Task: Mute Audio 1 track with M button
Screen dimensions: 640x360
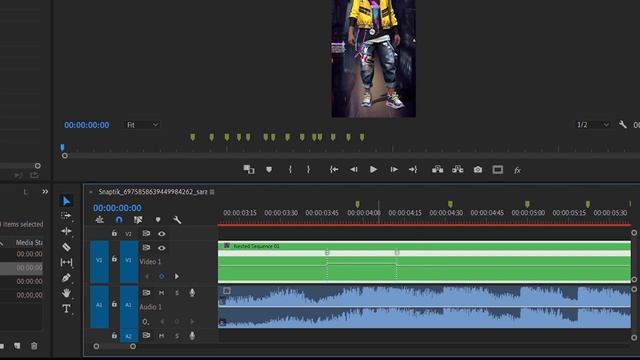Action: point(162,293)
